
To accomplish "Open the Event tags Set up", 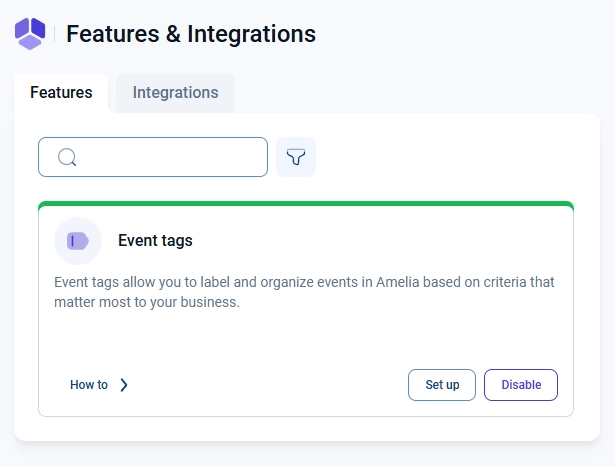I will pos(442,385).
